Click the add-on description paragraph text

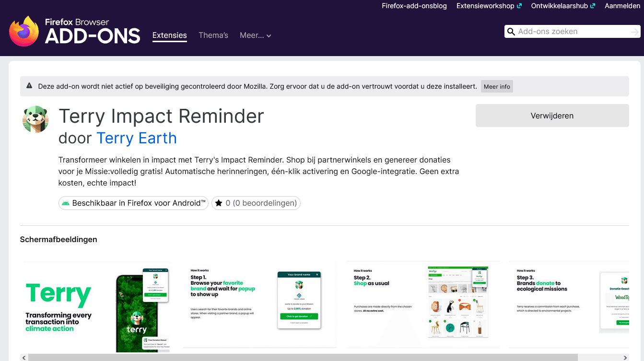coord(259,171)
